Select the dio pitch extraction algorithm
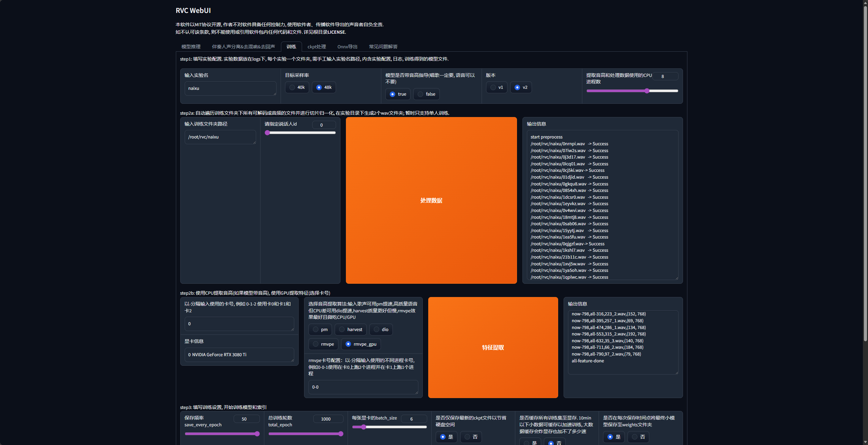The image size is (868, 445). tap(381, 330)
